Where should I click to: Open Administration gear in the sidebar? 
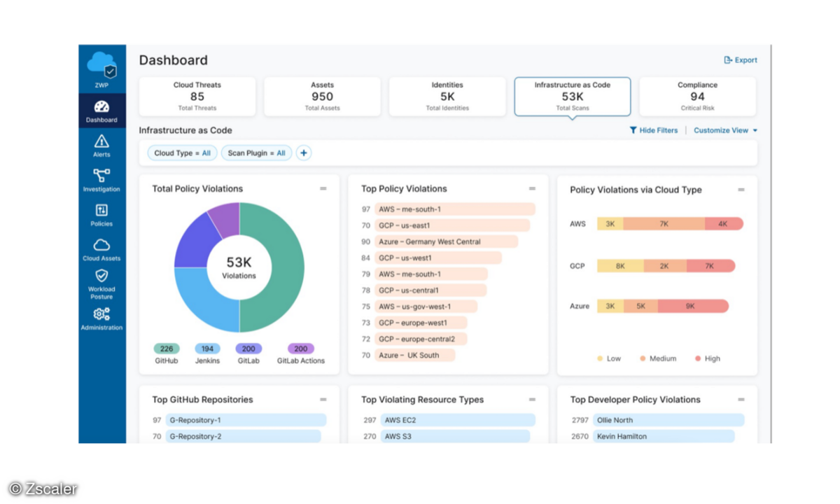point(102,318)
